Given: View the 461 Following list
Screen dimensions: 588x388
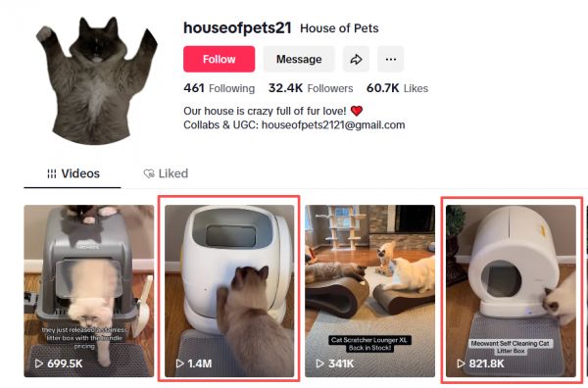Looking at the screenshot, I should (x=219, y=88).
